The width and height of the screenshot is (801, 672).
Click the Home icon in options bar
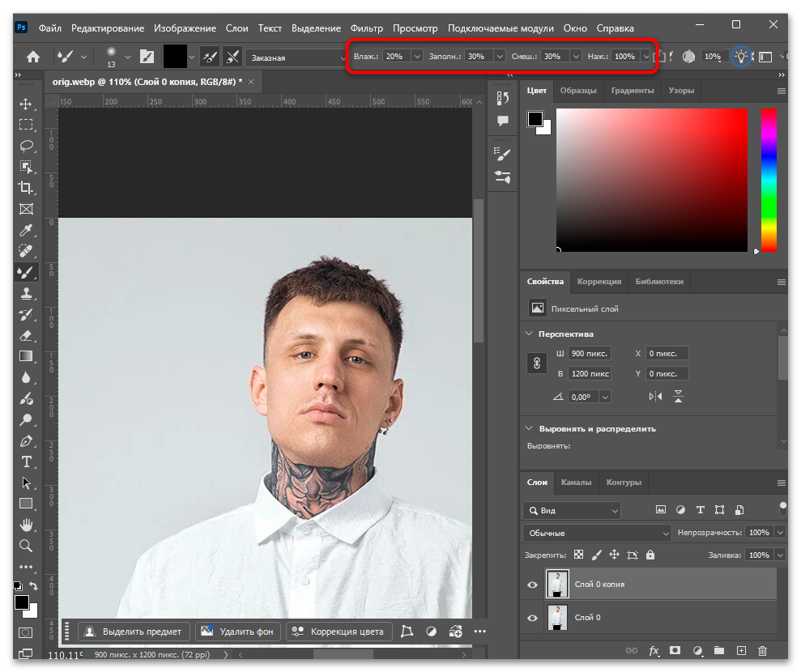coord(33,57)
